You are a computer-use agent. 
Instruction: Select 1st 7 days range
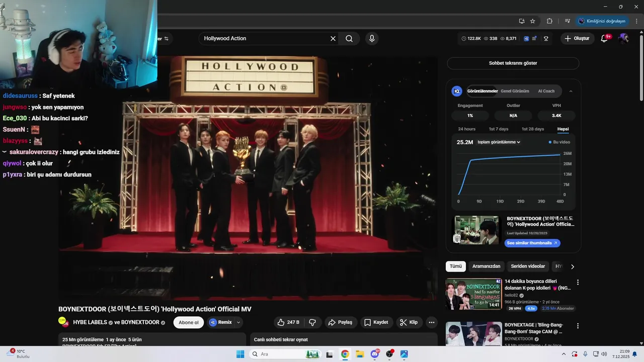[x=499, y=129]
